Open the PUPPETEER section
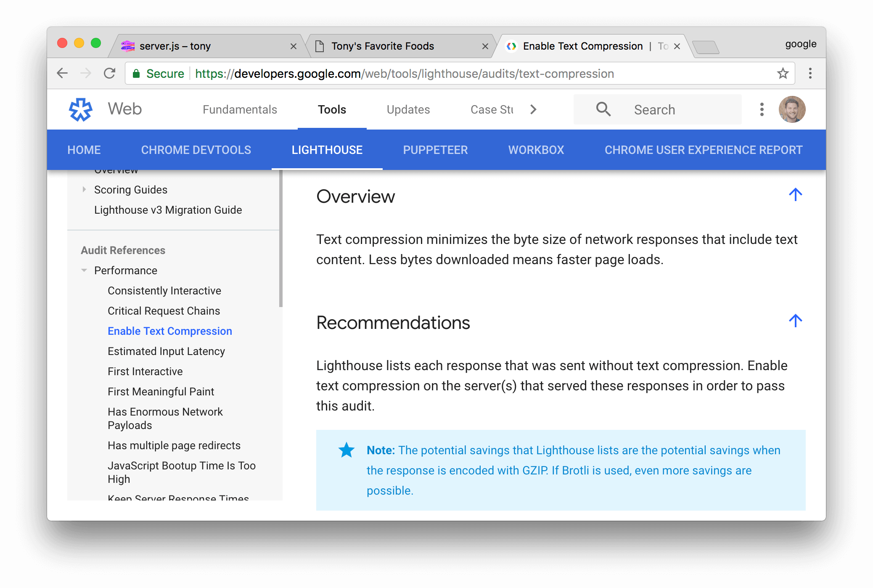This screenshot has width=873, height=588. click(435, 150)
